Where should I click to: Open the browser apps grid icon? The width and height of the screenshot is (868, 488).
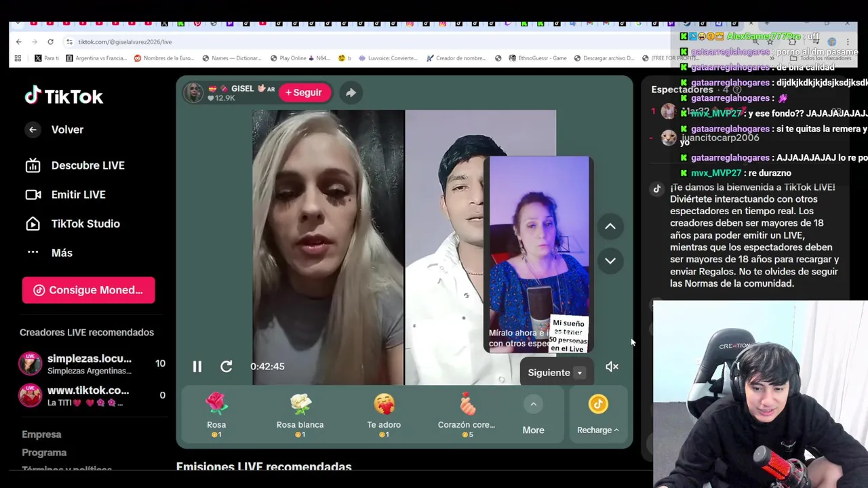[18, 58]
